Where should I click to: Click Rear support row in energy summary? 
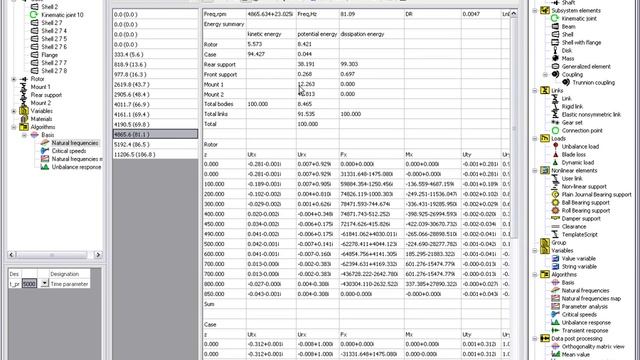(220, 64)
